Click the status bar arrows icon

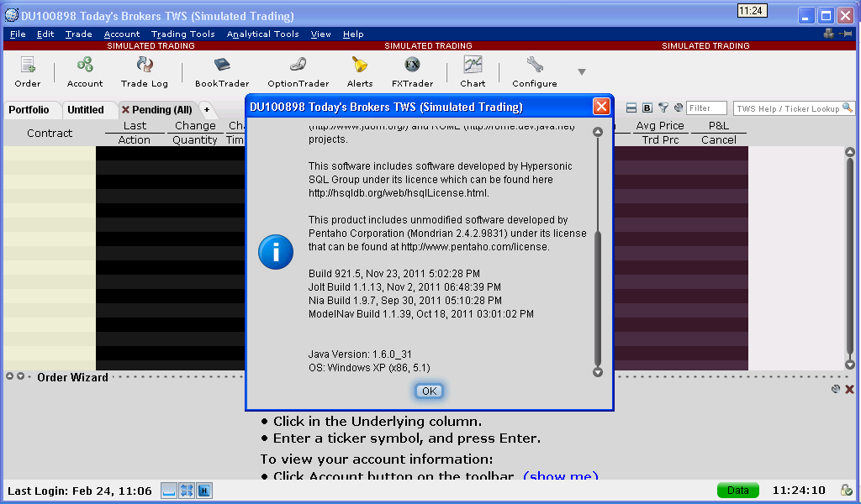(x=187, y=491)
